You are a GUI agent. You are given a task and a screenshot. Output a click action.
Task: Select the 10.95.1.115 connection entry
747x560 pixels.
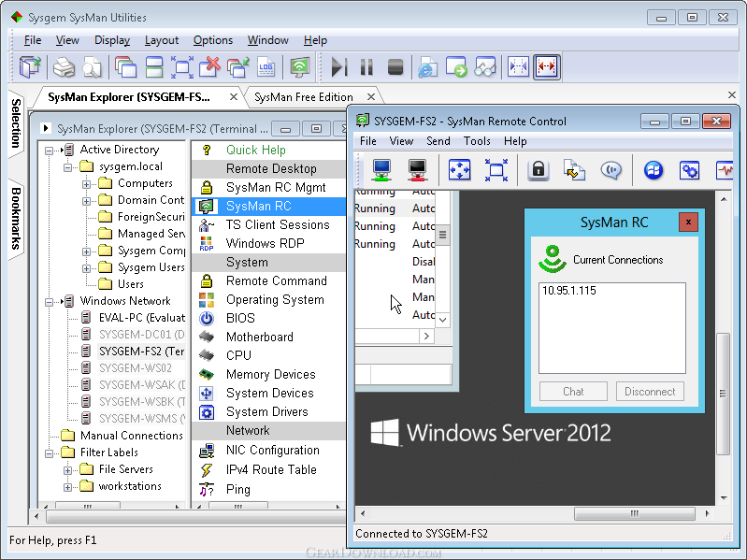[x=569, y=291]
